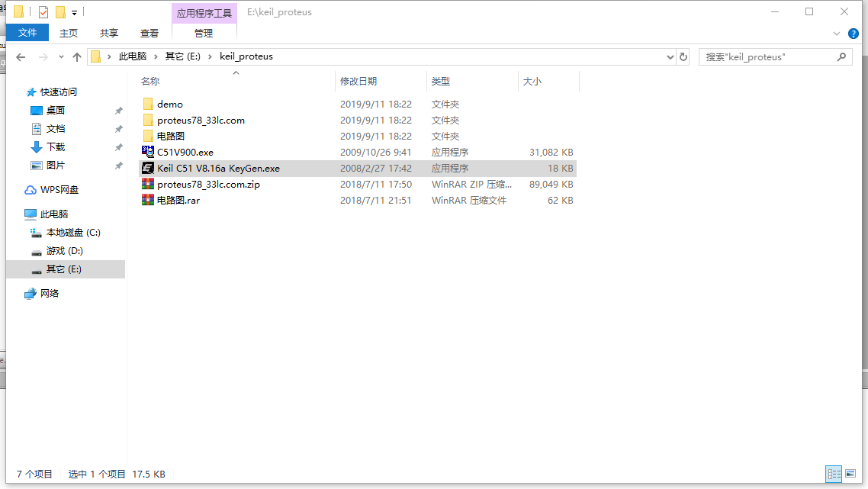Open 下载 in the navigation pane
Viewport: 868px width, 489px height.
pos(56,146)
